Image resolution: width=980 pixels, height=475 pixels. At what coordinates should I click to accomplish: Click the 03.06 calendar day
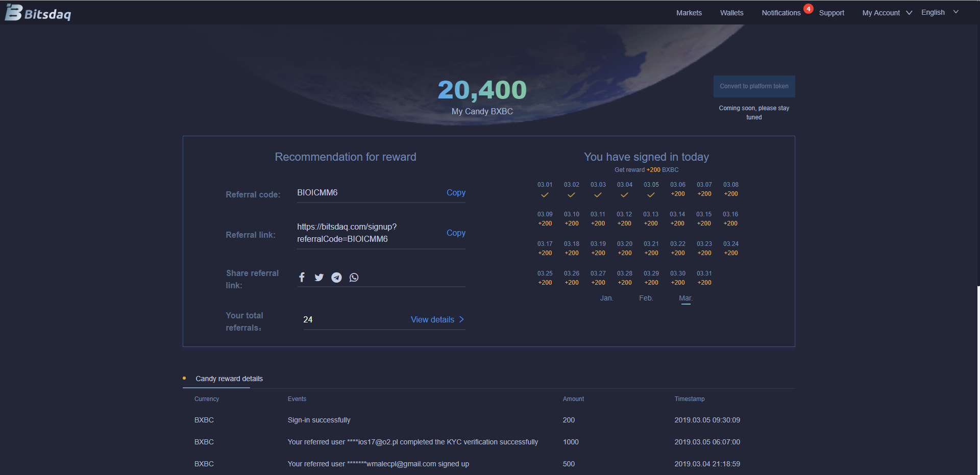pyautogui.click(x=678, y=189)
